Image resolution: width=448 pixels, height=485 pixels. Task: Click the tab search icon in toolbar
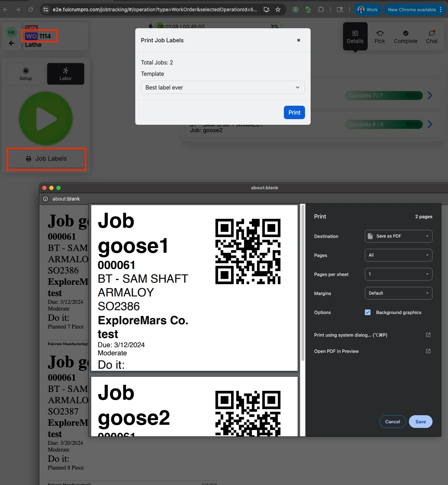(340, 10)
